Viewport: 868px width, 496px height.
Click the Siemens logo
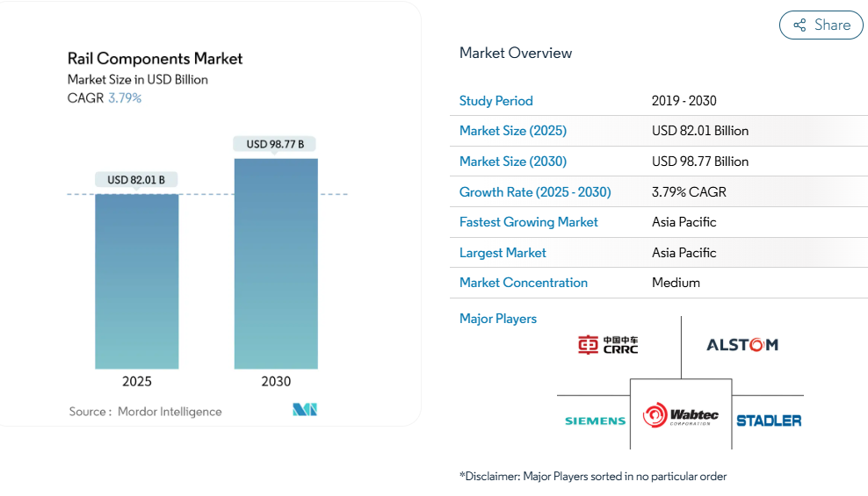595,421
